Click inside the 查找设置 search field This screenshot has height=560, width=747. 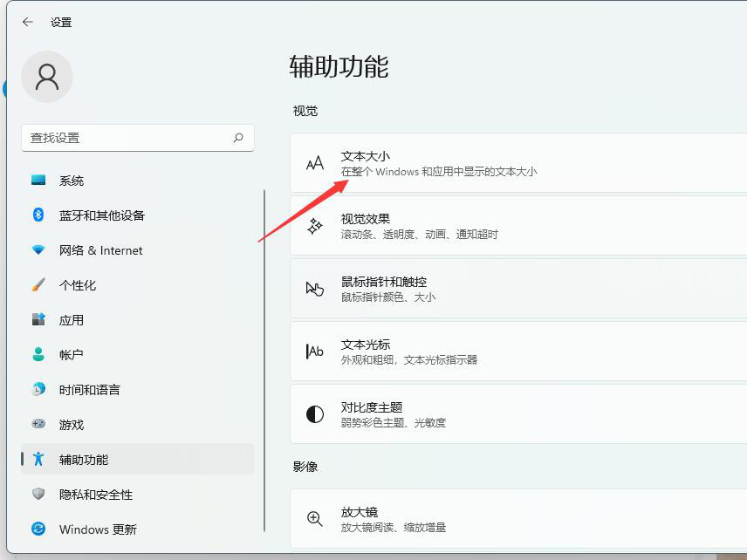(x=131, y=138)
